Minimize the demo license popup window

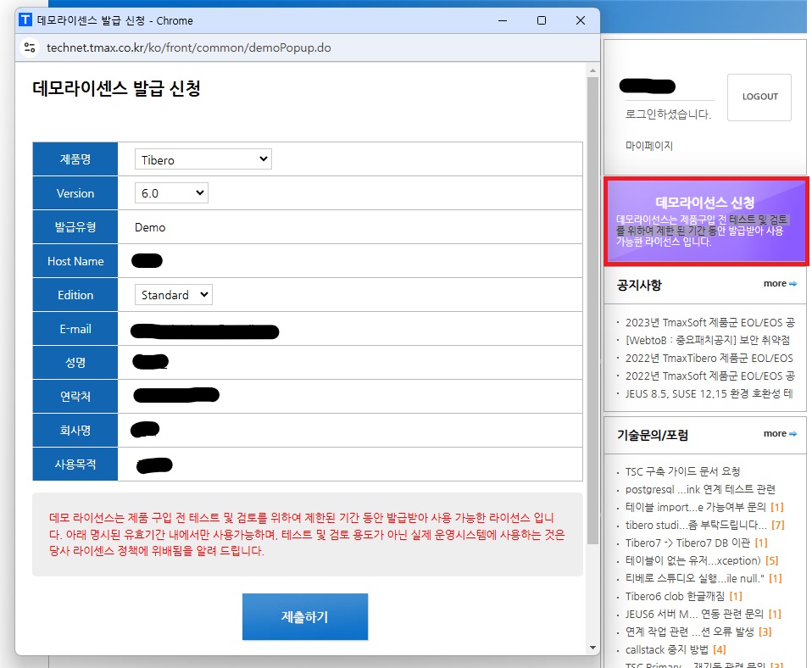pyautogui.click(x=503, y=20)
